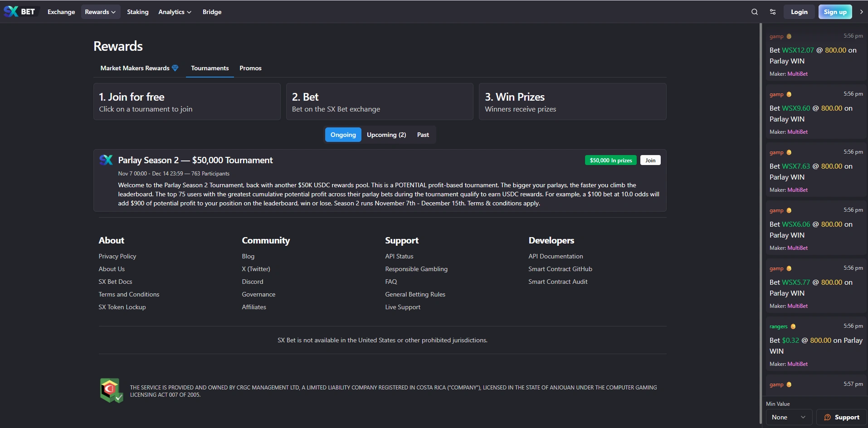This screenshot has height=428, width=868.
Task: Open the Bridge page
Action: coord(212,12)
